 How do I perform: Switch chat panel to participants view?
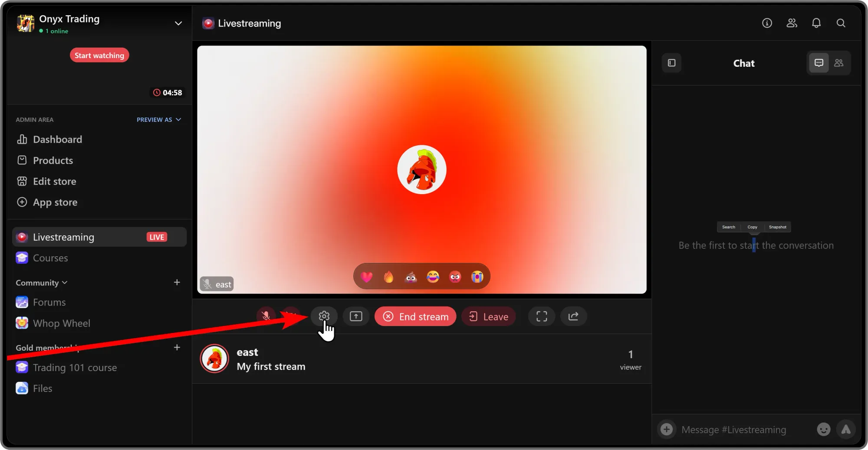tap(838, 63)
